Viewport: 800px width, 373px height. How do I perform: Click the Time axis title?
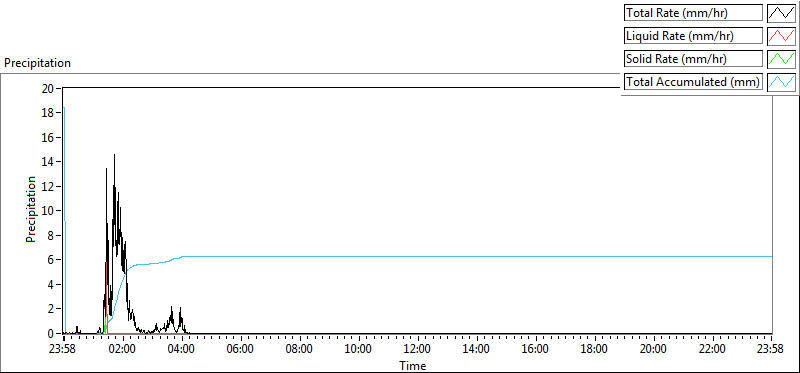tap(412, 365)
